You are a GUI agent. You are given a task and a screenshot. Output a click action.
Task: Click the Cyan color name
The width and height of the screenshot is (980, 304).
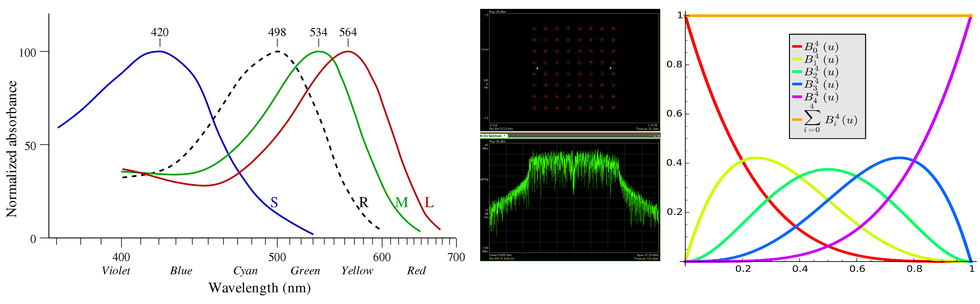(x=245, y=271)
